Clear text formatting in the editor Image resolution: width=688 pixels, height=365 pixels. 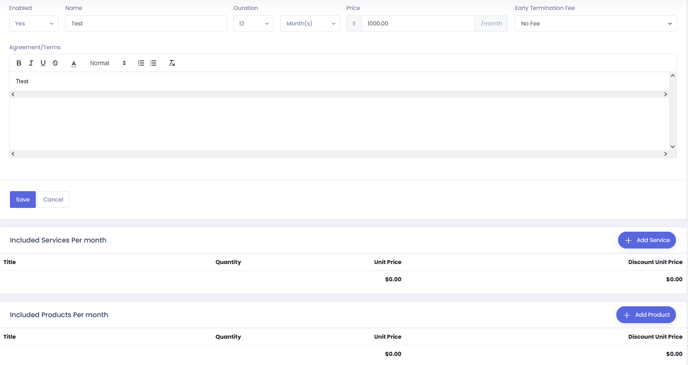click(x=172, y=63)
